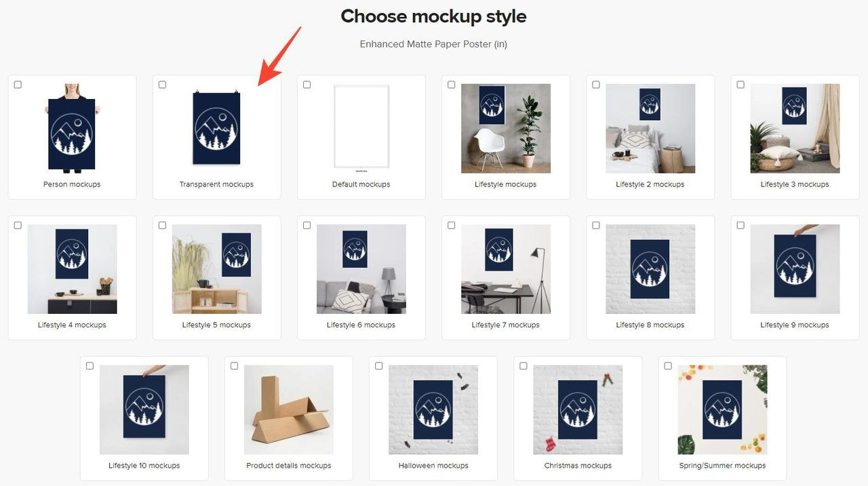Select the Lifestyle 7 mockups desk image

pos(506,269)
